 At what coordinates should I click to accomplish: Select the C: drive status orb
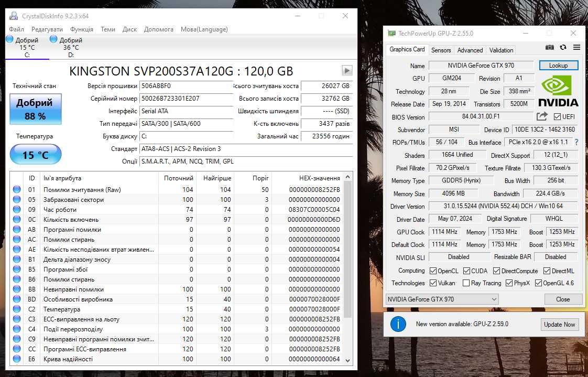coord(10,39)
